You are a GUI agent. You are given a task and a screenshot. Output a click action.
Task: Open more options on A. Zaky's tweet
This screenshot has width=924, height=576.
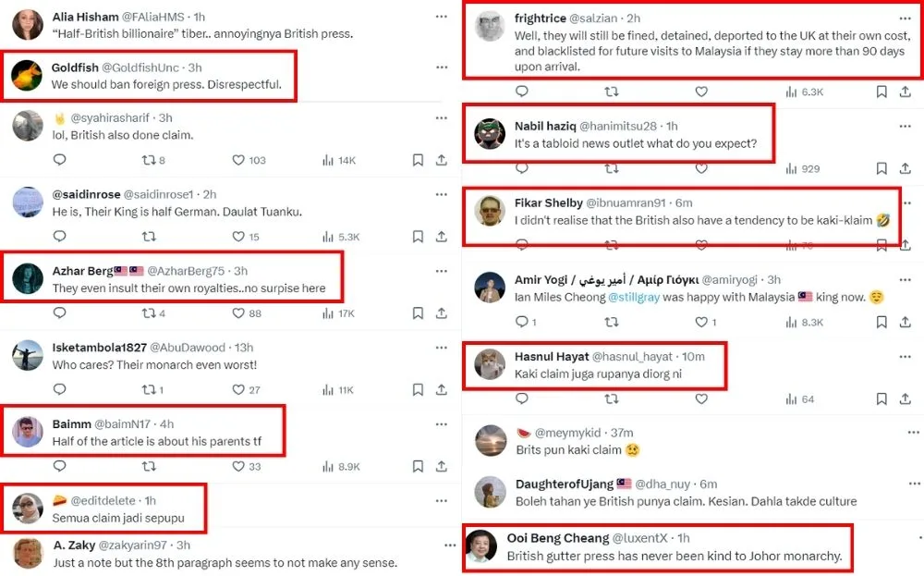[442, 545]
